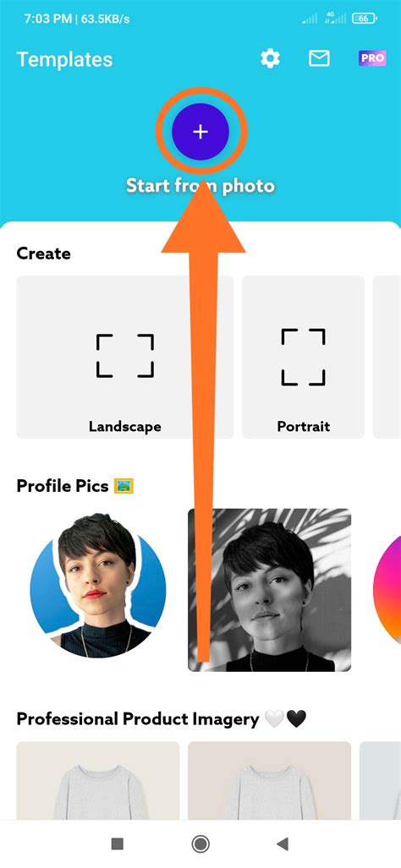The image size is (401, 868).
Task: Open the pink gradient profile template
Action: pos(387,590)
